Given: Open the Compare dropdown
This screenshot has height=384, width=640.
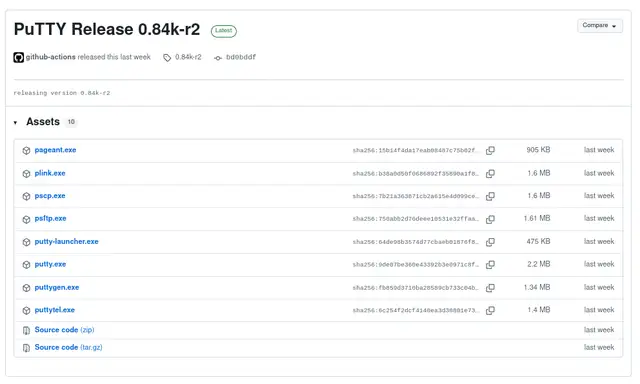Looking at the screenshot, I should [x=600, y=26].
